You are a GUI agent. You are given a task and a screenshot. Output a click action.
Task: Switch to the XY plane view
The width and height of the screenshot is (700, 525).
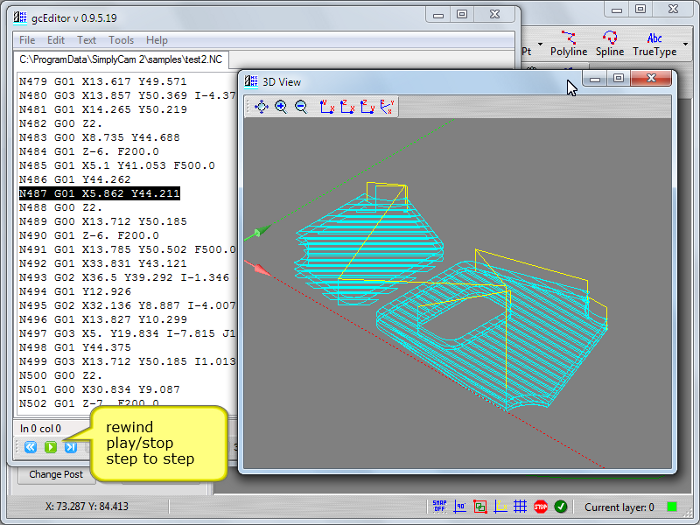click(327, 107)
